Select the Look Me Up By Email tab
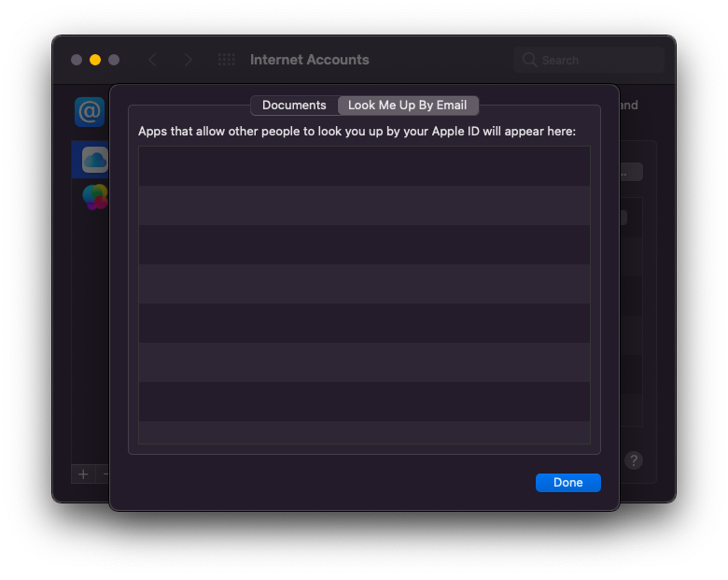The height and width of the screenshot is (580, 728). click(x=408, y=106)
